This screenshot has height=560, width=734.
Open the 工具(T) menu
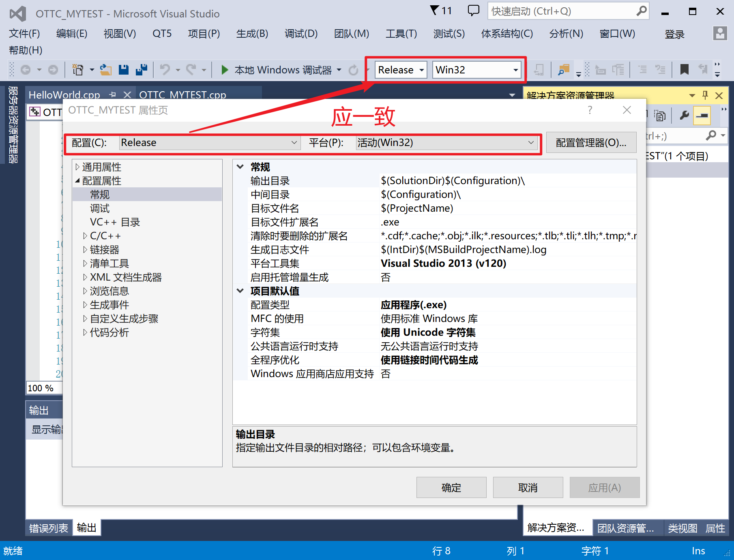click(401, 34)
